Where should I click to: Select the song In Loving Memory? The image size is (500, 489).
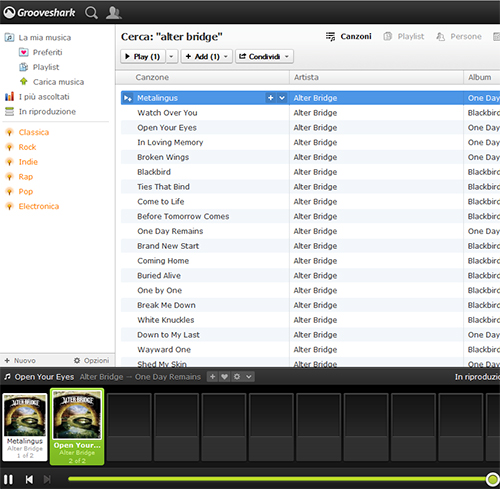(170, 142)
